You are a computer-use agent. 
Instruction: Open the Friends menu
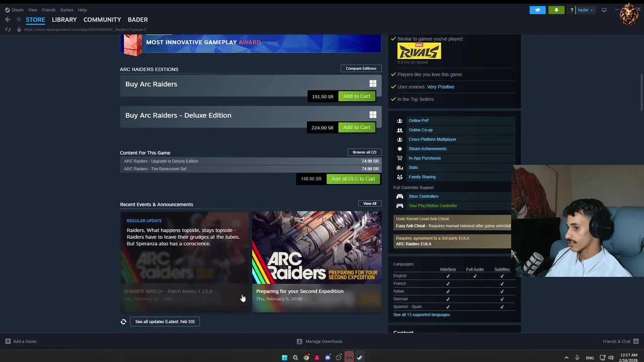coord(49,10)
